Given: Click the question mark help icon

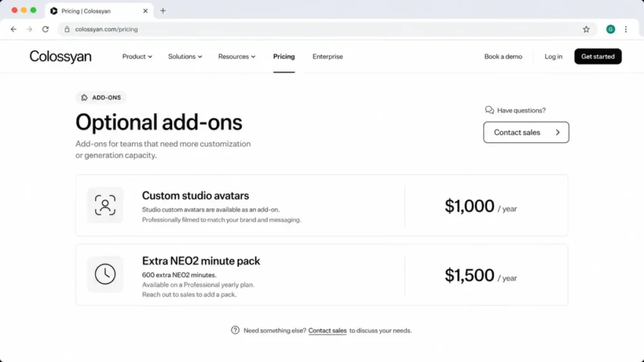Looking at the screenshot, I should (235, 330).
